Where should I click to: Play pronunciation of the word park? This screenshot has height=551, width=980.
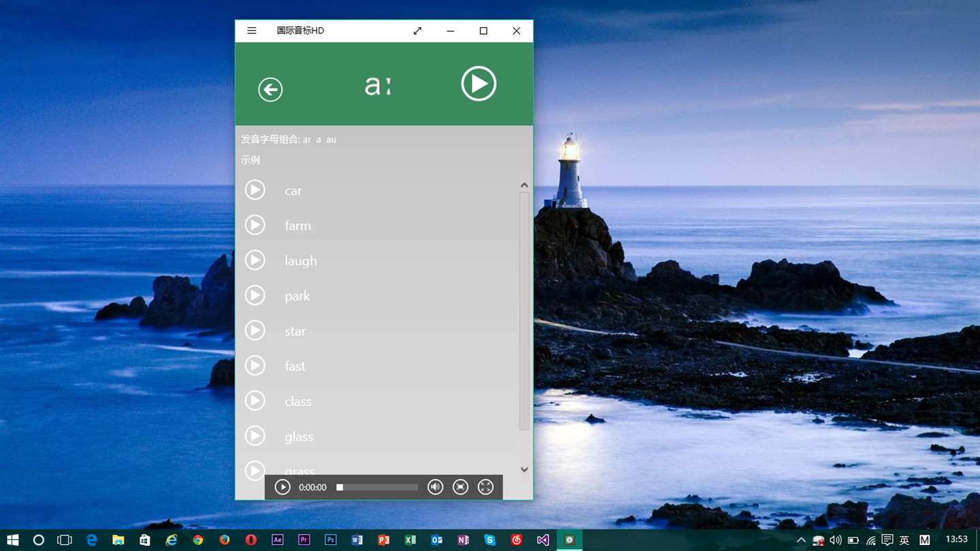tap(255, 295)
